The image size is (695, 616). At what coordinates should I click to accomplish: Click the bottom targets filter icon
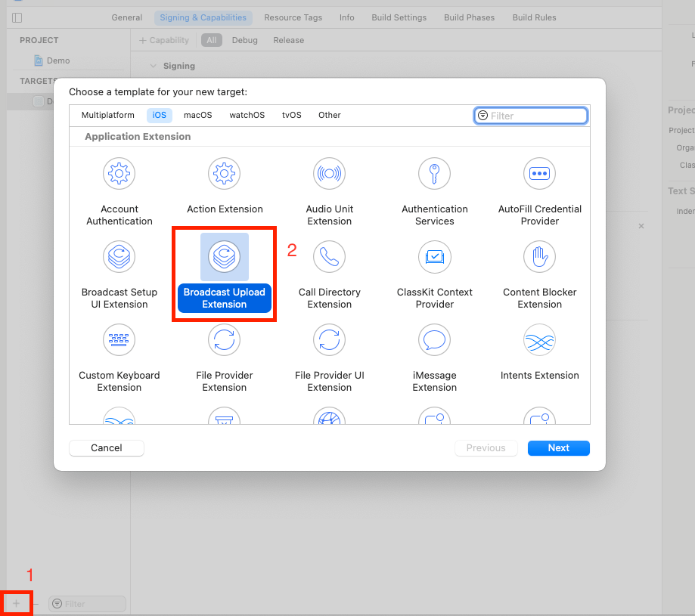[x=57, y=604]
